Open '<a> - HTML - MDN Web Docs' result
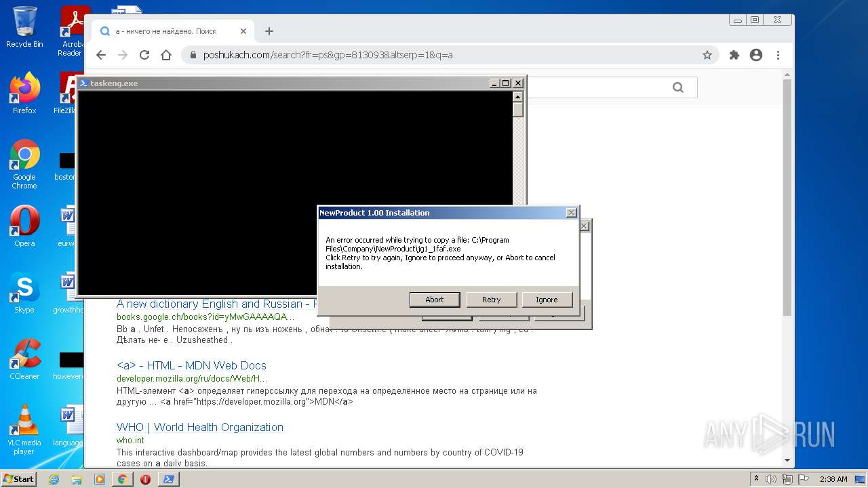This screenshot has width=868, height=488. click(191, 365)
